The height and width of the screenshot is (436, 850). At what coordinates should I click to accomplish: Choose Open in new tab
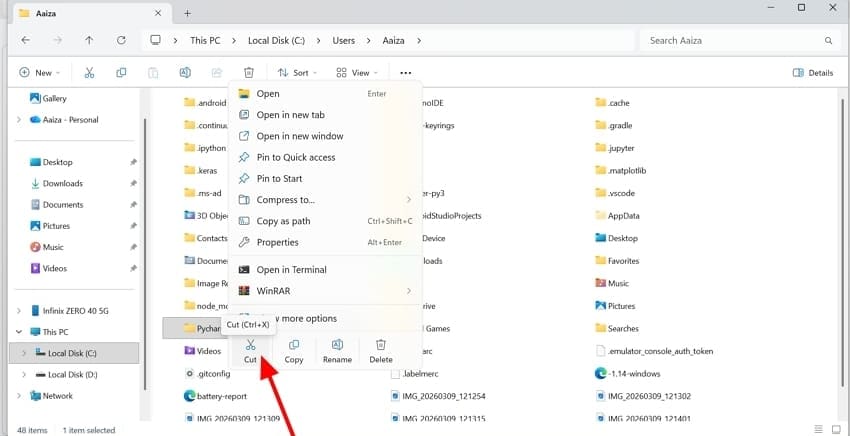[325, 115]
